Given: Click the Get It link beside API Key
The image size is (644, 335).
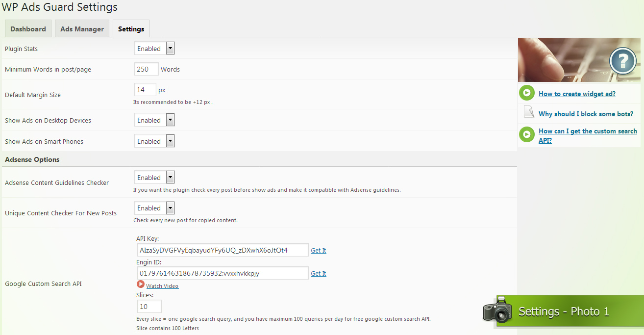Looking at the screenshot, I should click(319, 251).
